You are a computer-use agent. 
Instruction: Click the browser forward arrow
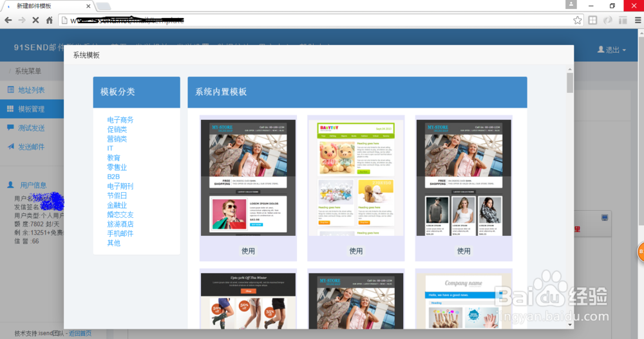tap(22, 20)
